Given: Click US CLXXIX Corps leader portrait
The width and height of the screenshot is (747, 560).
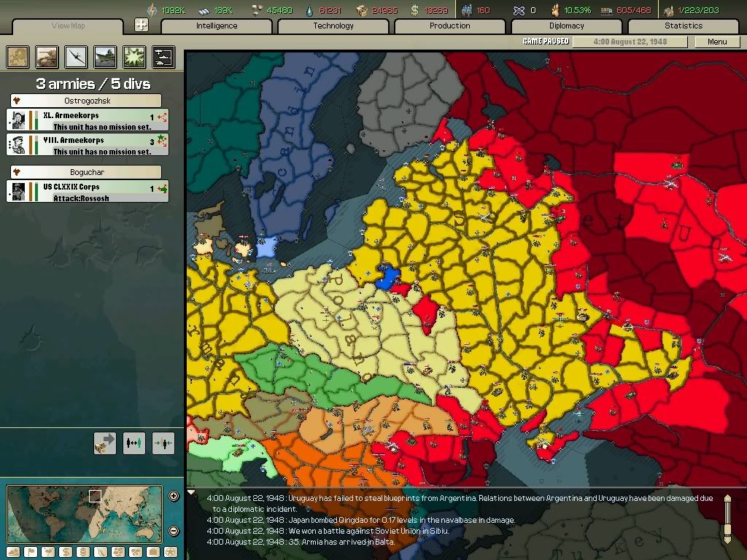Looking at the screenshot, I should [x=18, y=192].
